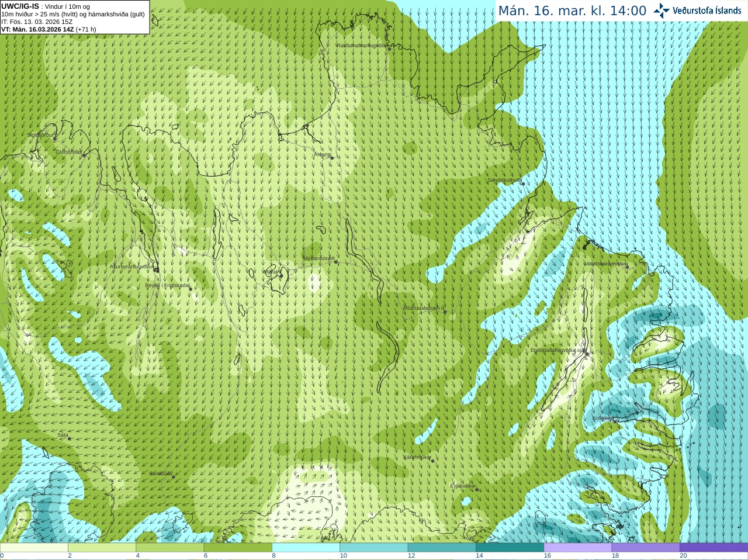Select the 8–10 m/s legend color

click(x=306, y=548)
